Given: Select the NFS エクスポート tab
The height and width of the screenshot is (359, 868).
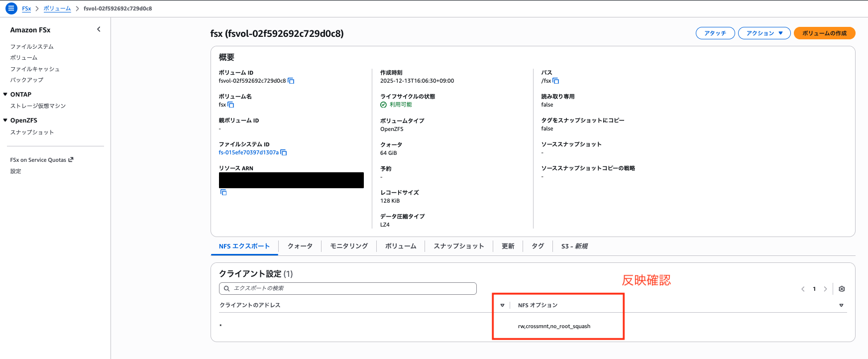Looking at the screenshot, I should (244, 246).
